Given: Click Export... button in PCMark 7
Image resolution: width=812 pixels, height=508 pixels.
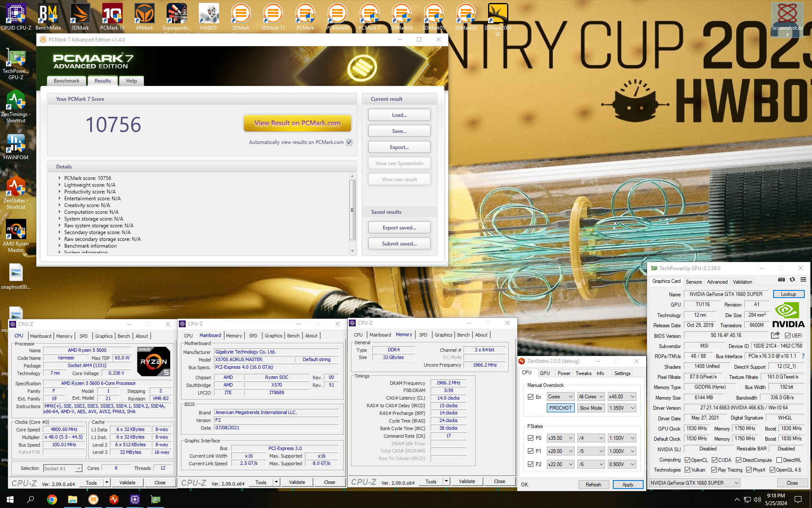Looking at the screenshot, I should (399, 147).
